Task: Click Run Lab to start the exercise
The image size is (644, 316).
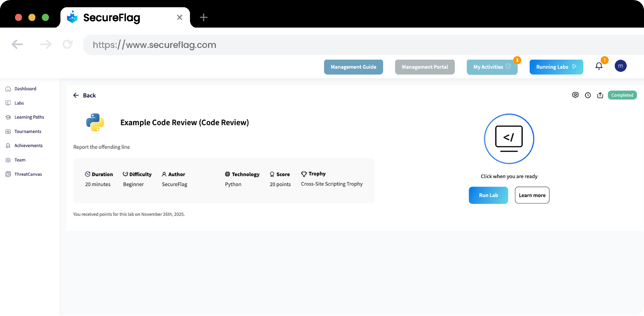Action: (x=488, y=195)
